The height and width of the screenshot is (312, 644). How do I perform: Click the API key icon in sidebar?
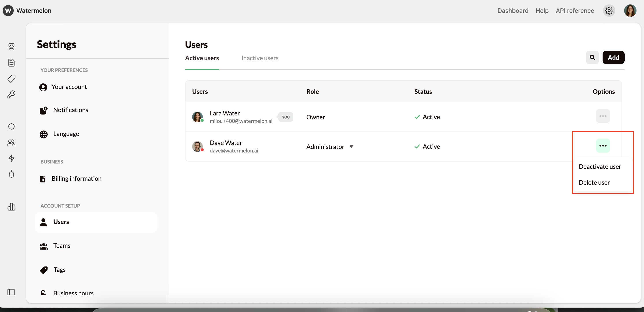(x=11, y=94)
